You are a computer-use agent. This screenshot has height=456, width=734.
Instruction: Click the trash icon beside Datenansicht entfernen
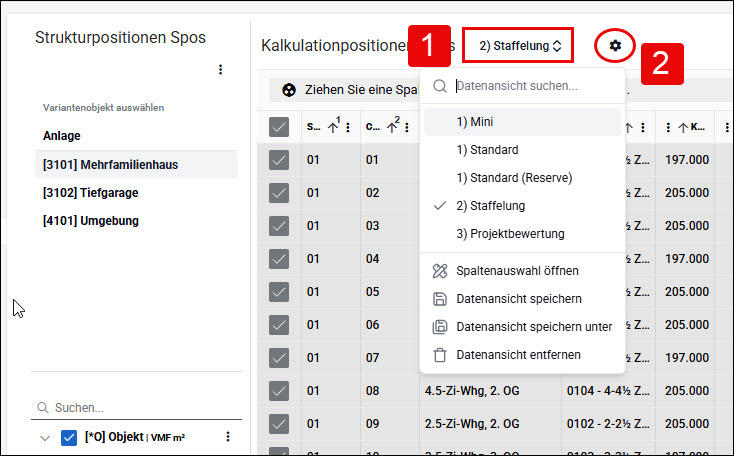pos(440,355)
